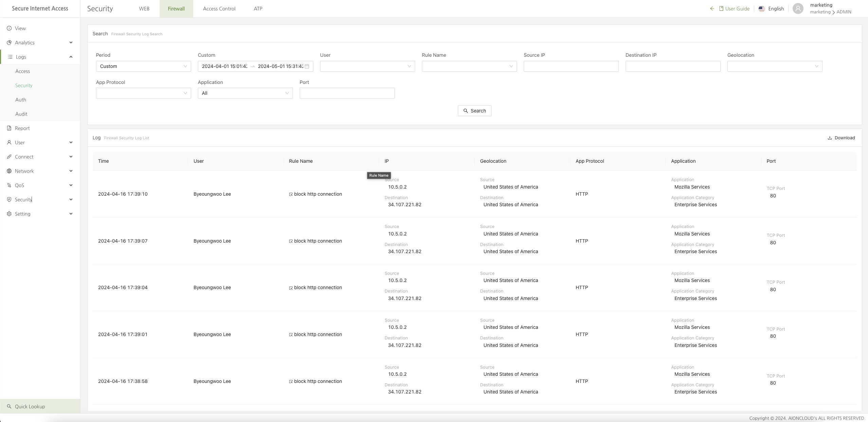The height and width of the screenshot is (422, 868).
Task: Expand the QoS menu chevron
Action: pos(71,185)
